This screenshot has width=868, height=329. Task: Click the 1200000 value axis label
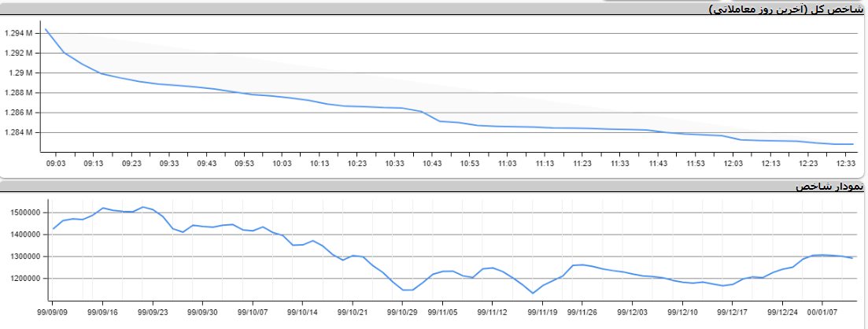(28, 279)
